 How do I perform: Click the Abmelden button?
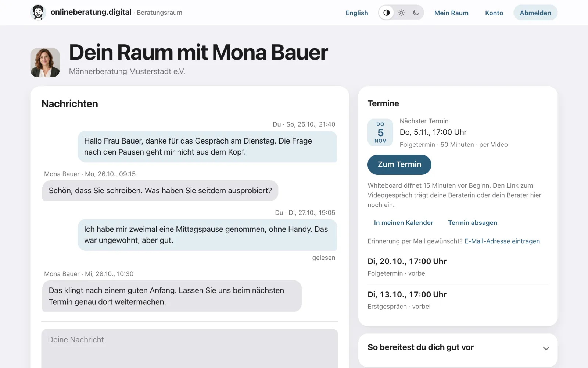pyautogui.click(x=535, y=13)
